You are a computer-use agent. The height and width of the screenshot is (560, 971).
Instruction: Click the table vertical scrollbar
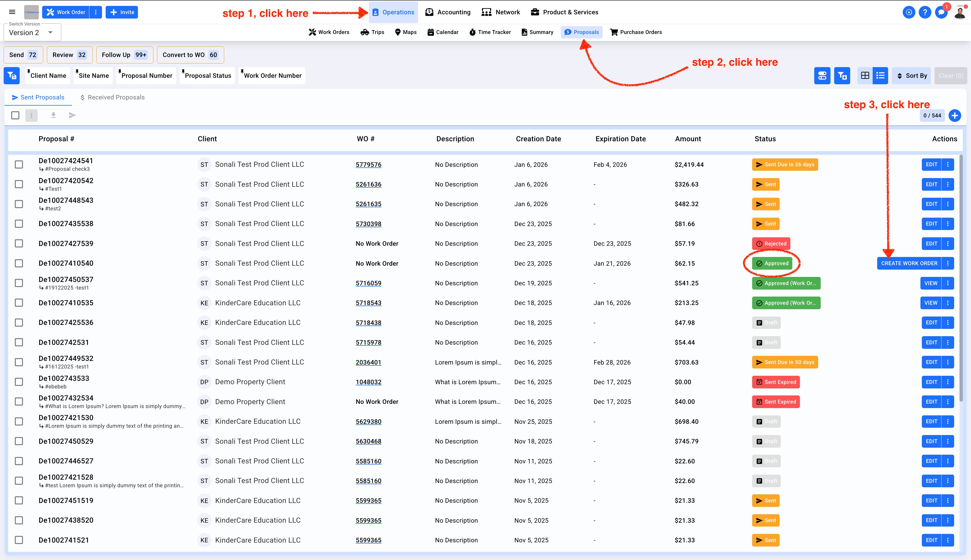point(961,277)
